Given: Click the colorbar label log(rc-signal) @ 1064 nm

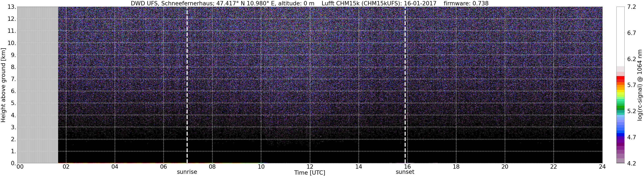Looking at the screenshot, I should [x=640, y=85].
